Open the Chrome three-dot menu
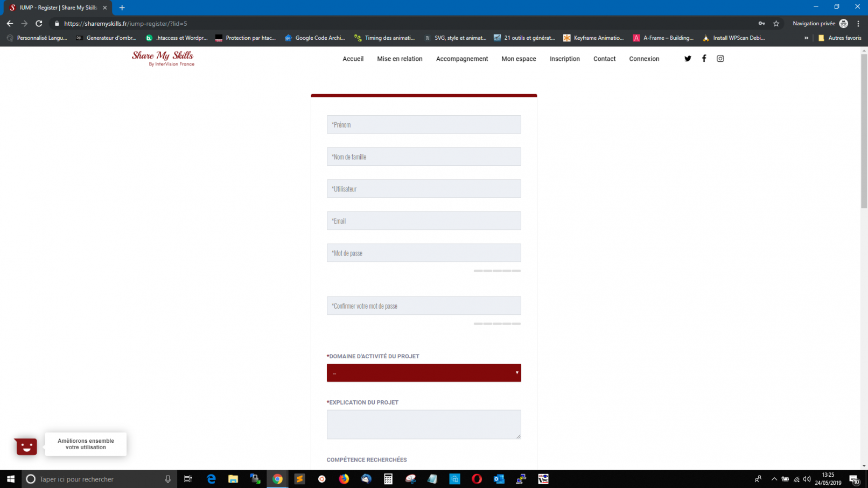Screen dimensions: 868x488 coord(858,24)
